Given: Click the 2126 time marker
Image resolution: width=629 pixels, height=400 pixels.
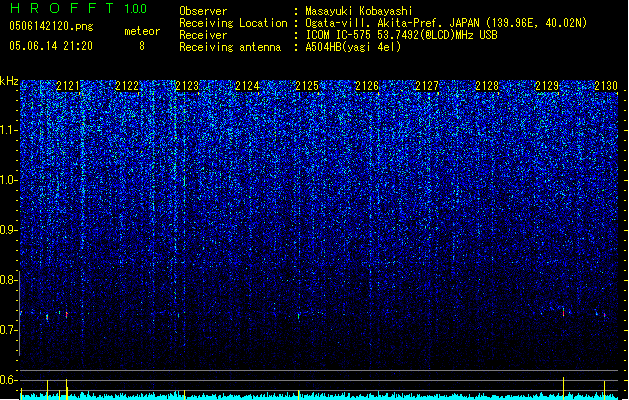Looking at the screenshot, I should coord(367,86).
